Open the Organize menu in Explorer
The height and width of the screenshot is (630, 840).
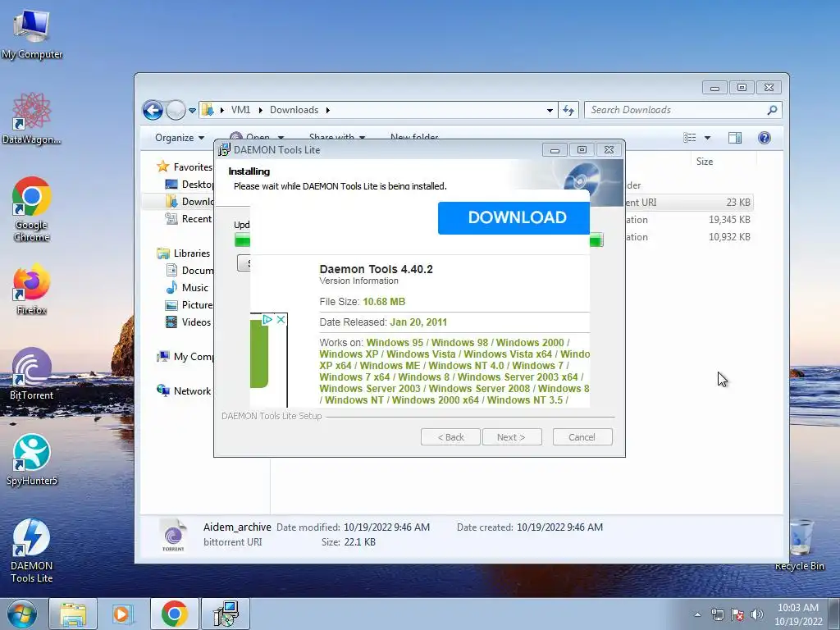pyautogui.click(x=180, y=138)
